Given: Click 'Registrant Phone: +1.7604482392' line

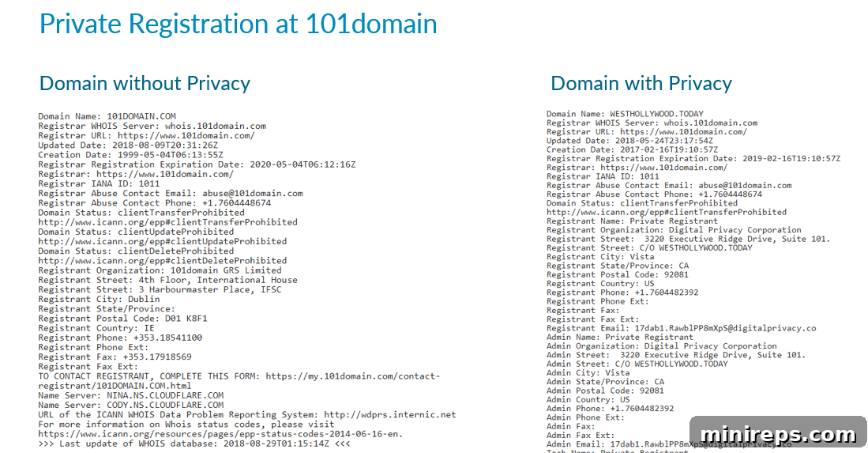Looking at the screenshot, I should 622,293.
